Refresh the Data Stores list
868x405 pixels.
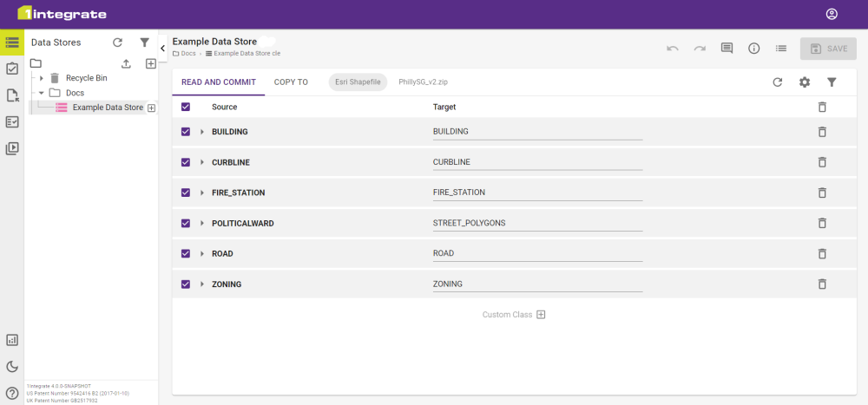click(117, 42)
